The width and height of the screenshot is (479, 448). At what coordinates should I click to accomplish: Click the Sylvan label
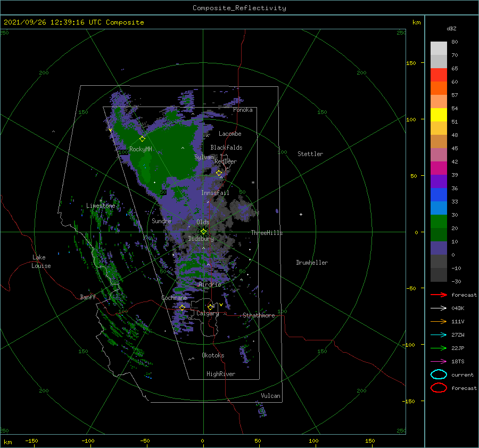[x=204, y=157]
